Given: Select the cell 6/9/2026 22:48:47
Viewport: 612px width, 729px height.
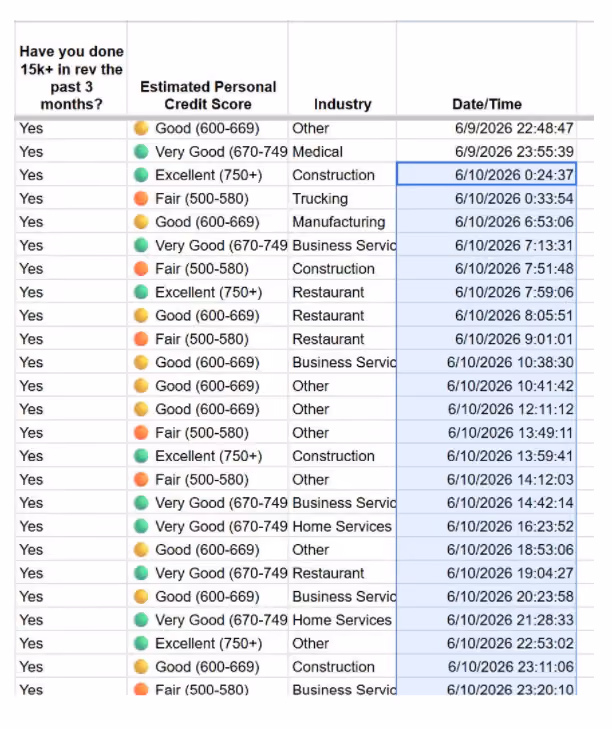Looking at the screenshot, I should point(486,128).
